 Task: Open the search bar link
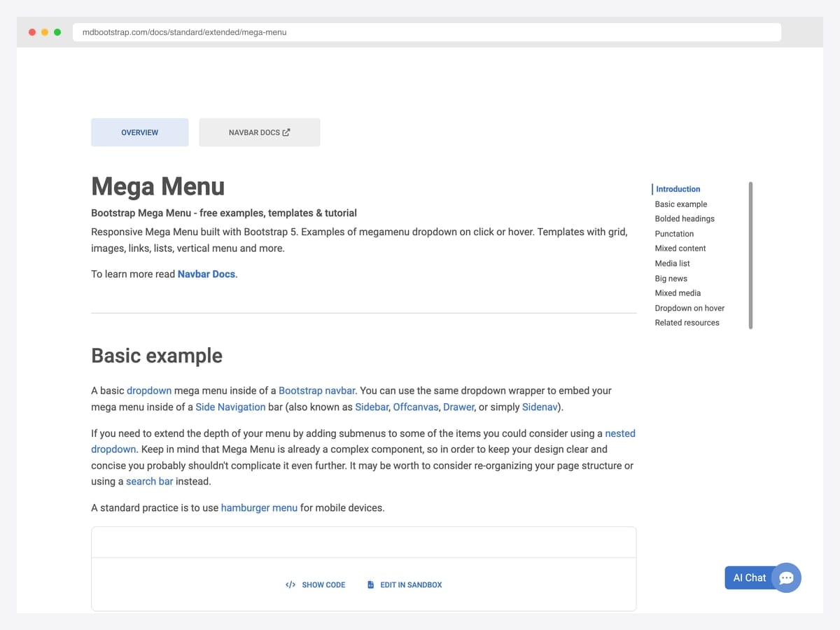click(150, 482)
